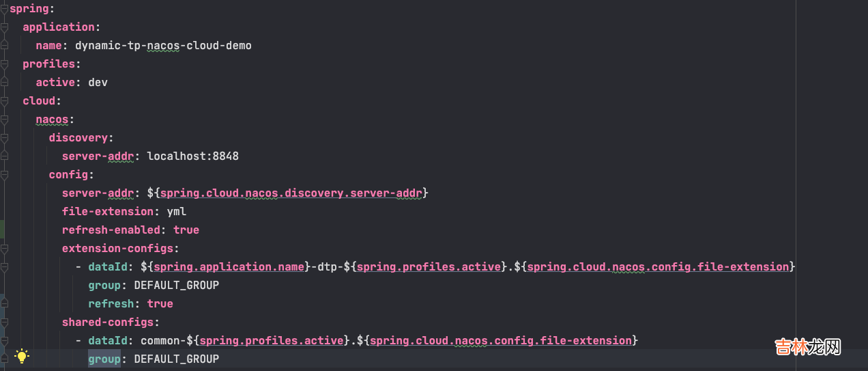Click the yellow lightbulb quick-fix icon
This screenshot has width=868, height=371.
[x=23, y=356]
